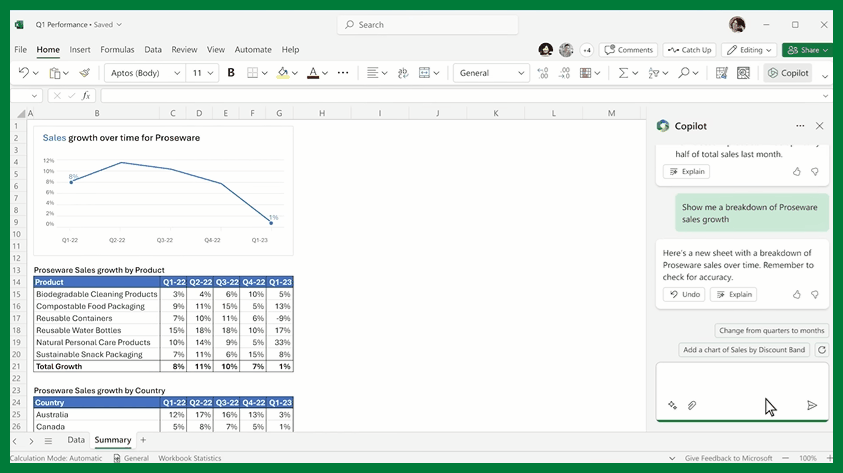Image resolution: width=843 pixels, height=473 pixels.
Task: Click the Analyze Data icon
Action: click(744, 73)
